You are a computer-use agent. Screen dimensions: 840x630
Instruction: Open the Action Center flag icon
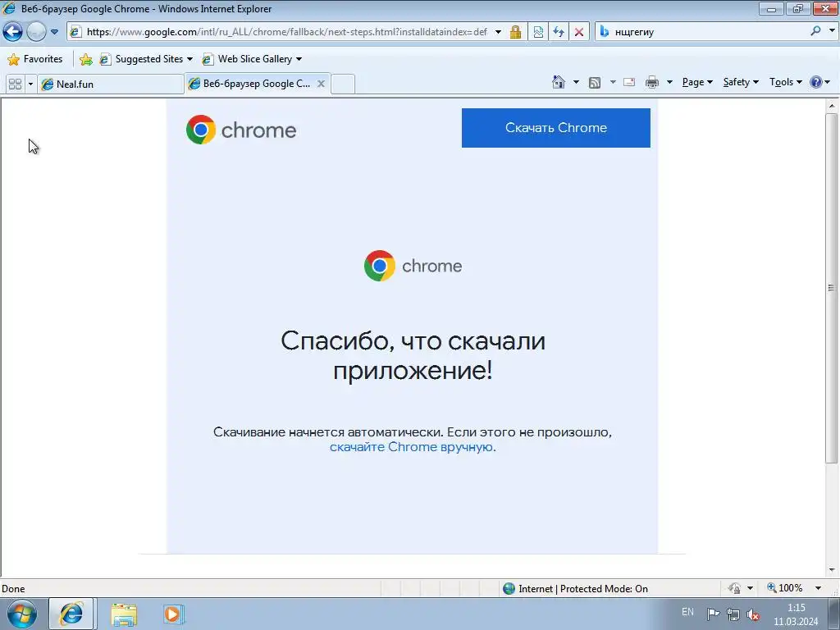pos(713,614)
